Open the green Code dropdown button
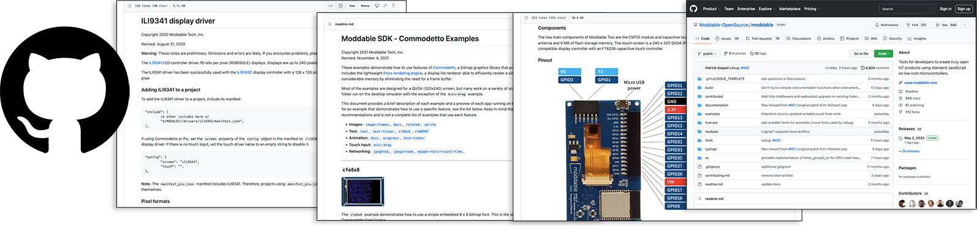The height and width of the screenshot is (233, 980). pos(883,53)
